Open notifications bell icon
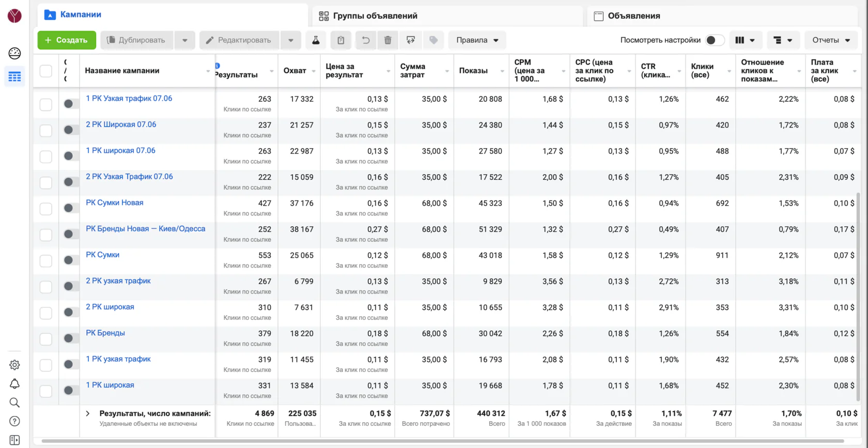868x448 pixels. [x=14, y=383]
